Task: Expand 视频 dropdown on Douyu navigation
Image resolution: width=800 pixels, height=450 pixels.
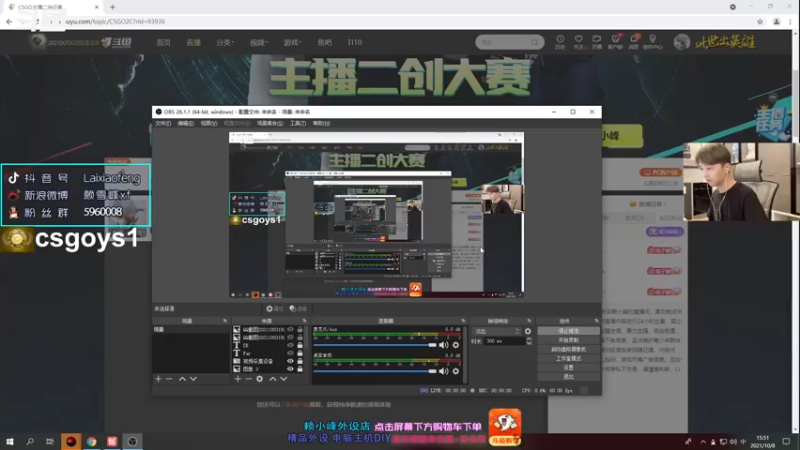Action: point(259,42)
